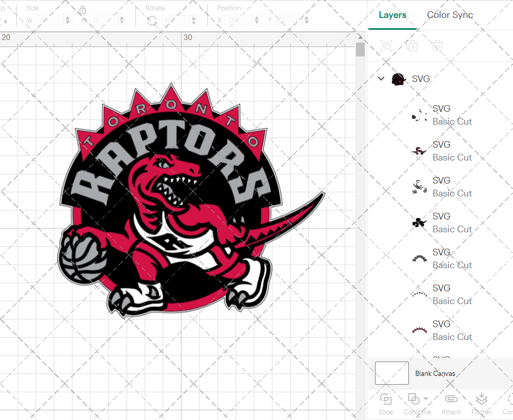Screen dimensions: 513x420
Task: Click the Width stepper arrows
Action: pos(68,21)
